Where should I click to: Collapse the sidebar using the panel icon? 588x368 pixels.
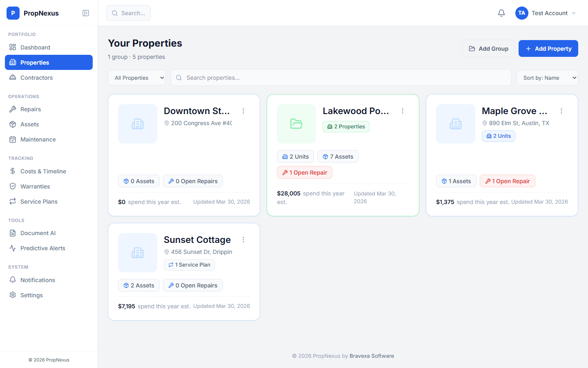(86, 13)
